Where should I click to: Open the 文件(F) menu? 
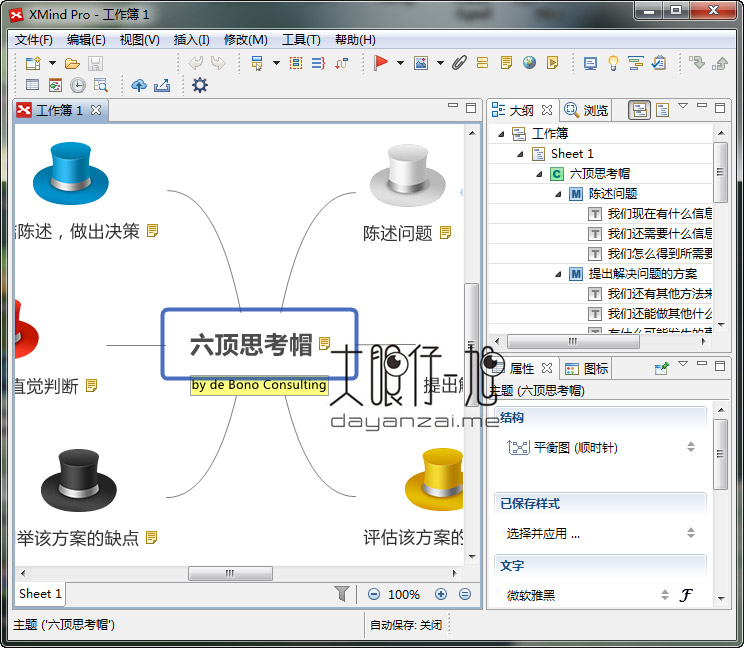[34, 40]
